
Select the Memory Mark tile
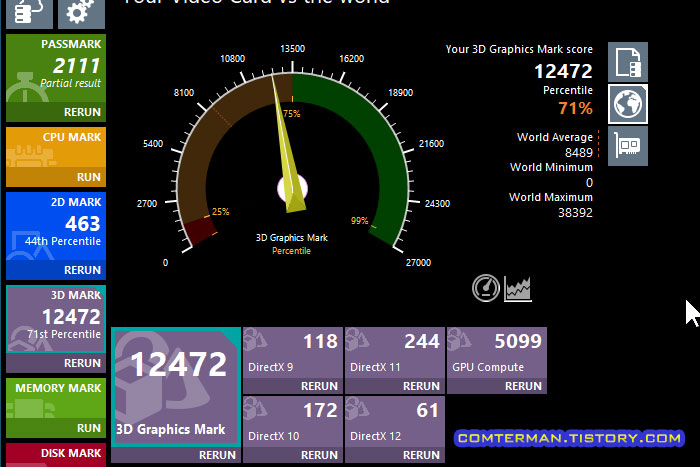point(56,399)
